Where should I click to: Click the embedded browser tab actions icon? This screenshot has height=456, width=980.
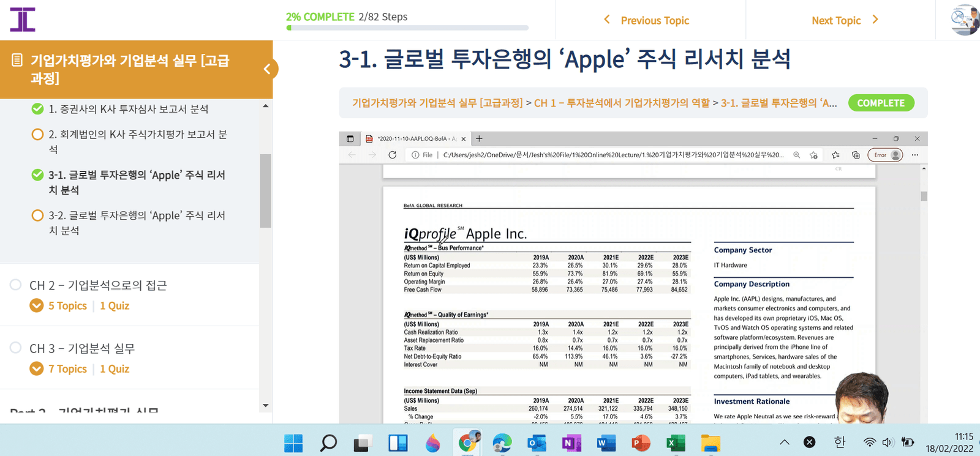click(350, 139)
